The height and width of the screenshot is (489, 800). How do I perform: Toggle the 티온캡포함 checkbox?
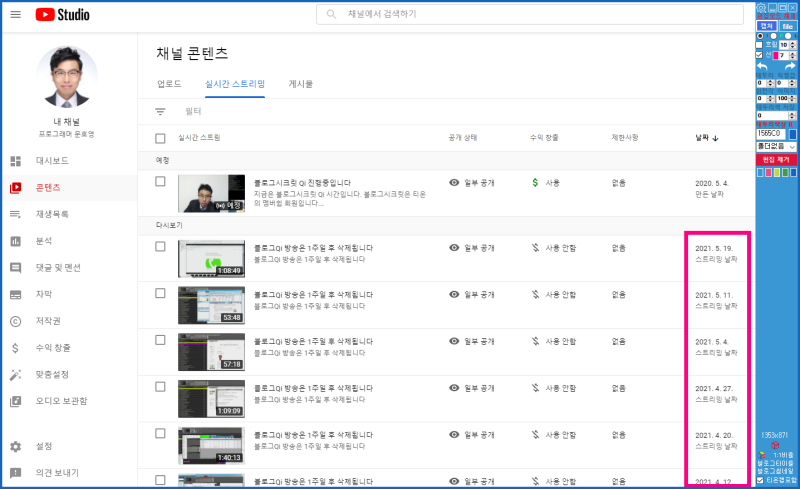(x=760, y=480)
